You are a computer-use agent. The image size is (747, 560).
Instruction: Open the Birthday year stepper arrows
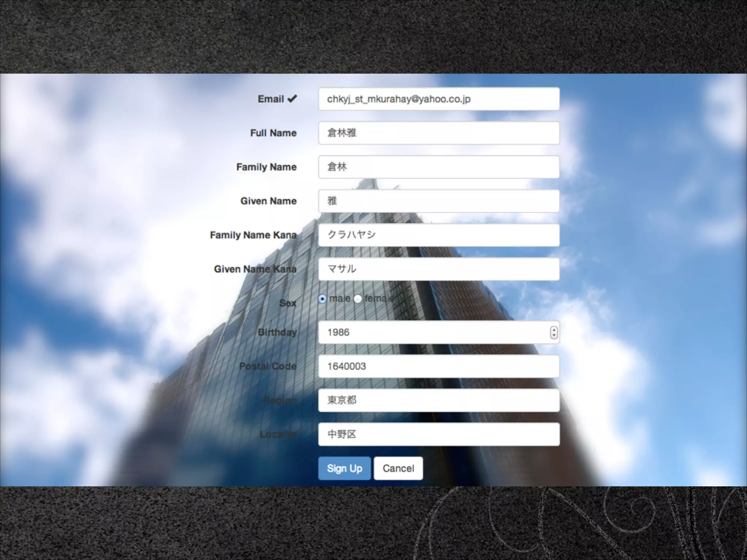pos(554,332)
